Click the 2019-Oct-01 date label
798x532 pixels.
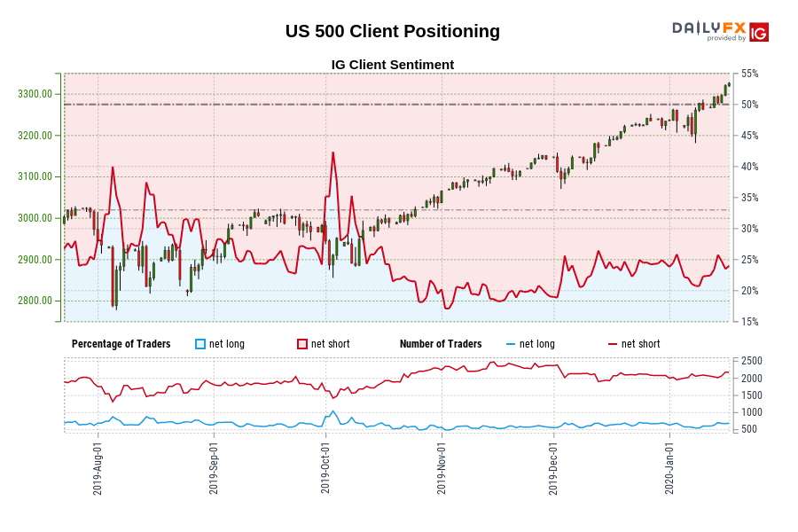click(325, 468)
